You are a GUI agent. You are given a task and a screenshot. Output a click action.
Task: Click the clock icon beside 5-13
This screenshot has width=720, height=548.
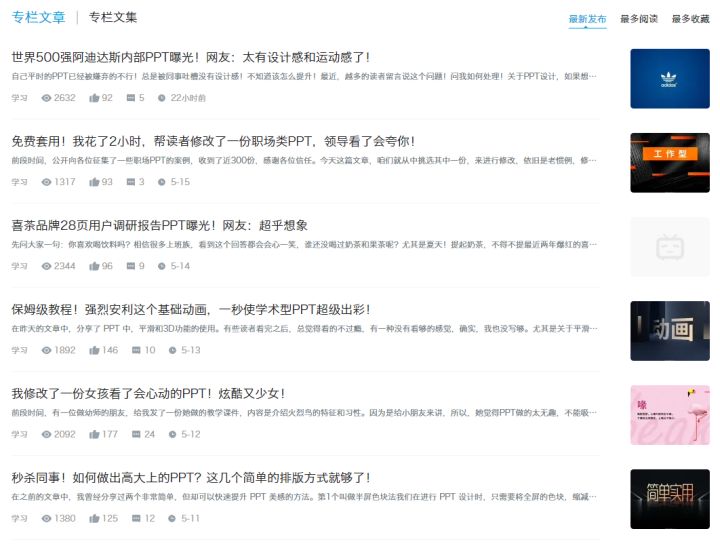point(172,350)
